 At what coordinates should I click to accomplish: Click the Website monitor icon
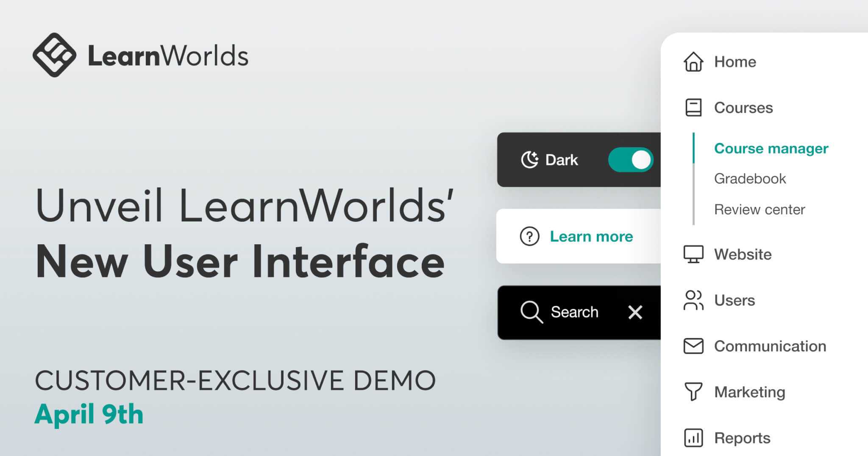(x=693, y=254)
